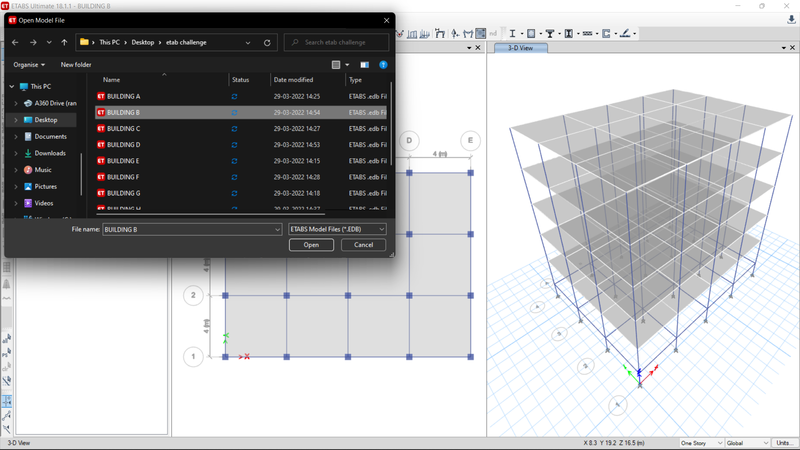Sort files by the Name column
Screen dimensions: 800x450
coord(111,80)
